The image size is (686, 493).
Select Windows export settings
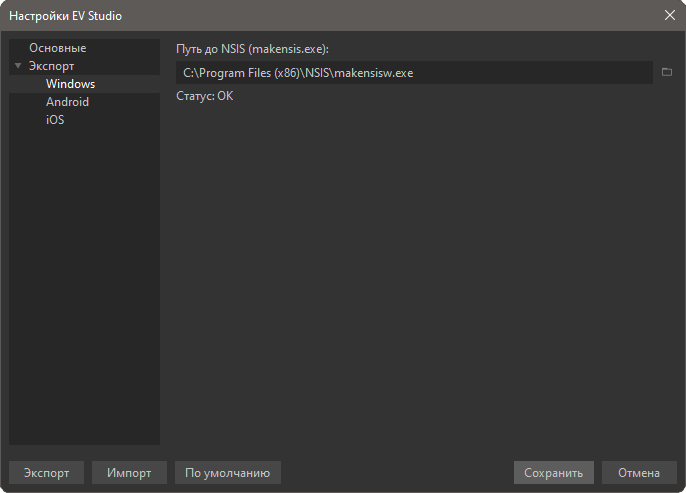(x=70, y=84)
